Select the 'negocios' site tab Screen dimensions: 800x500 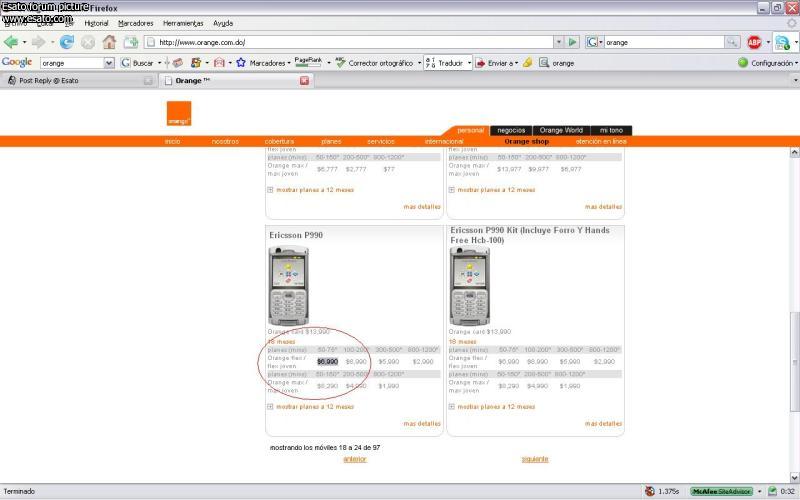(x=511, y=131)
